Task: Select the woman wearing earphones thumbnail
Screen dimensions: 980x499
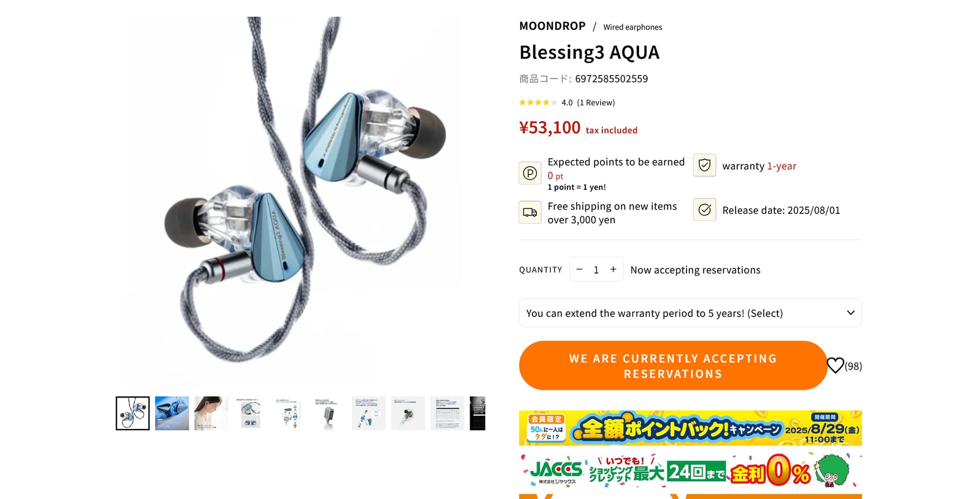Action: pos(211,413)
